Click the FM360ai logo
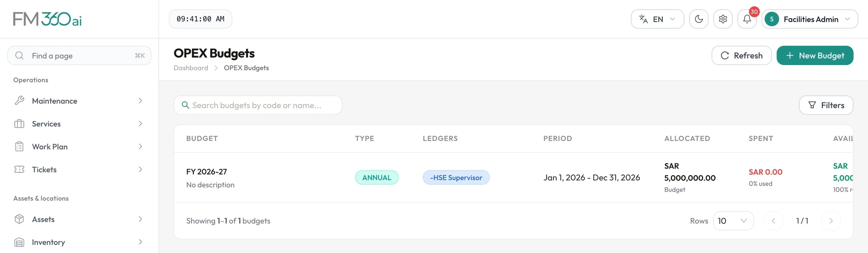The width and height of the screenshot is (868, 253). [47, 19]
